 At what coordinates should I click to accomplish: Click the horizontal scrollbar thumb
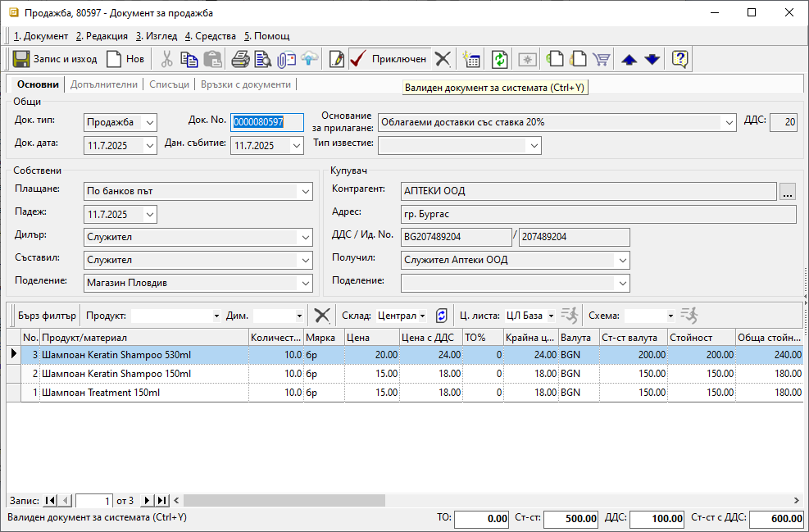click(284, 500)
